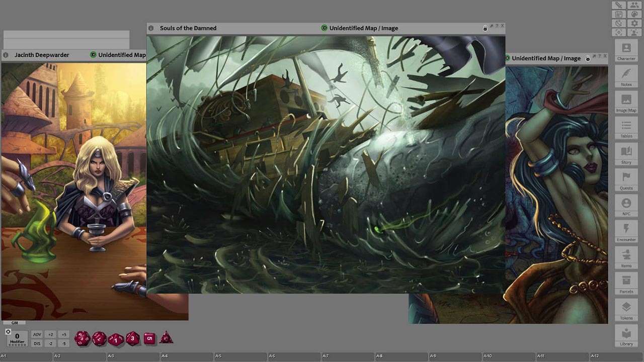Select the GM chat tab

(x=15, y=322)
